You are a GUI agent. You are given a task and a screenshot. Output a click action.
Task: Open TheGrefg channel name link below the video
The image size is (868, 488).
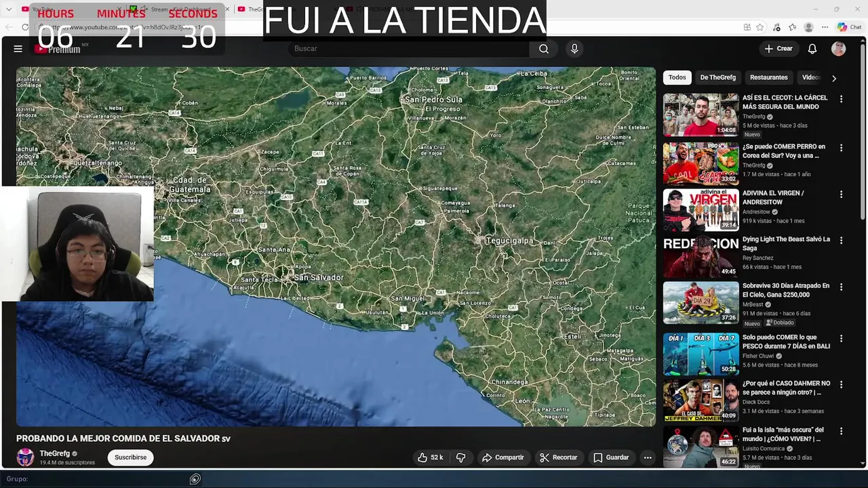pos(54,453)
